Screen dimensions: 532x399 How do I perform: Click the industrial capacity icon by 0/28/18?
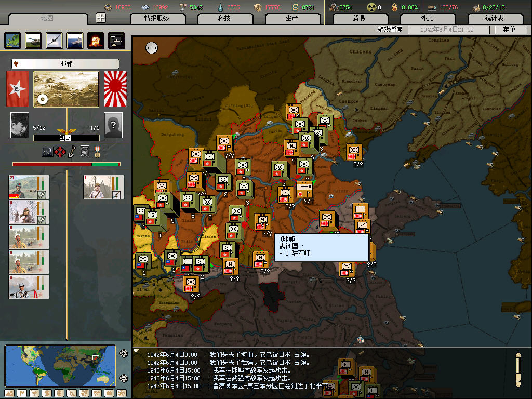476,7
